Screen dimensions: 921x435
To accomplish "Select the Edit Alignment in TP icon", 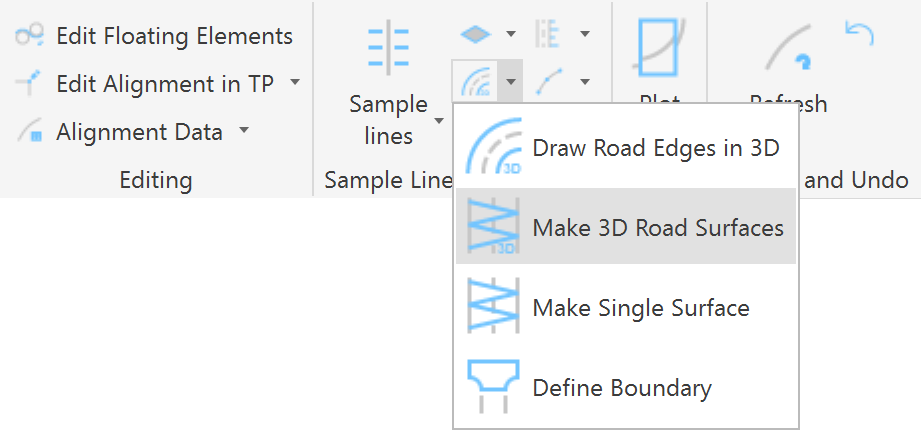I will click(30, 84).
